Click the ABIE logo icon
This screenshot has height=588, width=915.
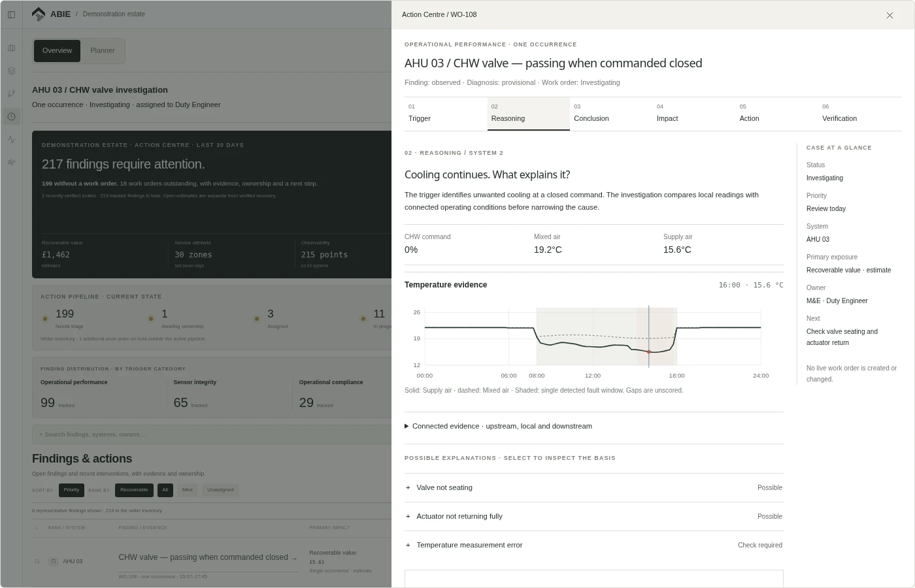click(x=39, y=14)
